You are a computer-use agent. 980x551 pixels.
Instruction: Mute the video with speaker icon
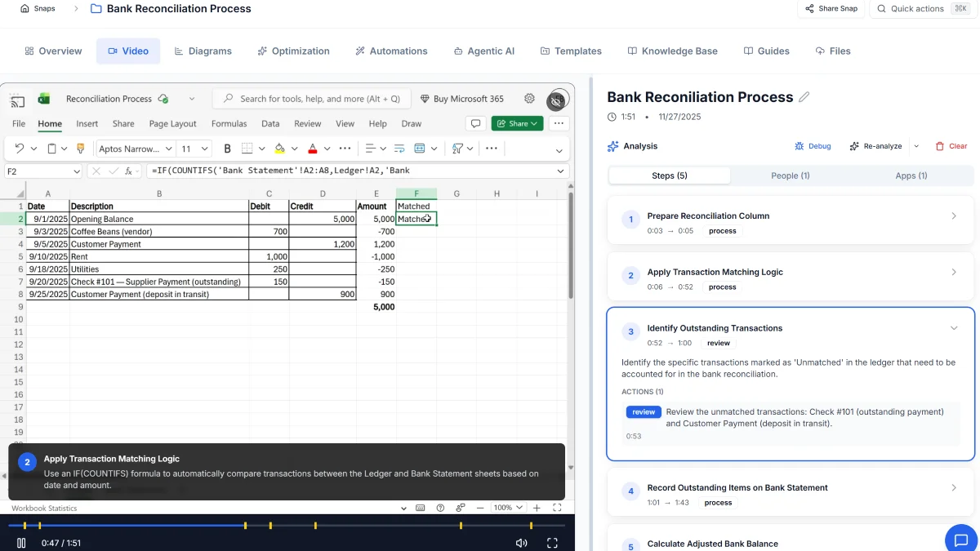click(521, 543)
